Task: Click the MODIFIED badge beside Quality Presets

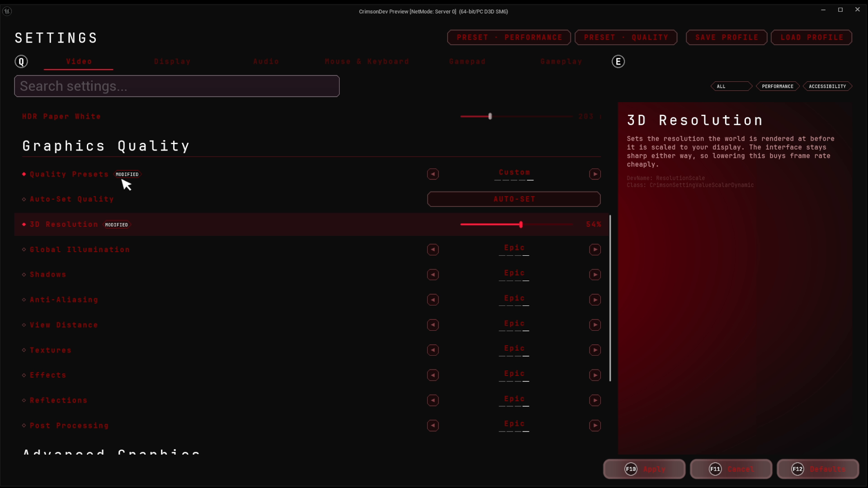Action: click(127, 174)
